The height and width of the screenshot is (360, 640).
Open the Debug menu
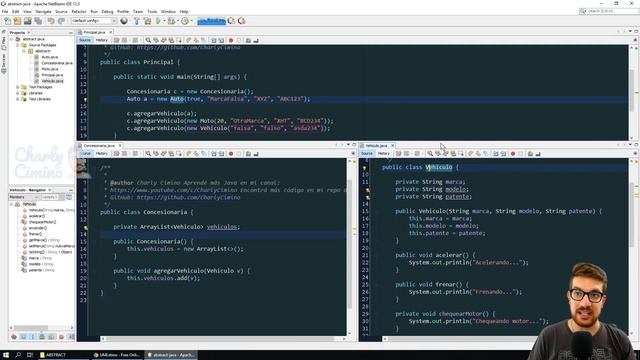107,11
